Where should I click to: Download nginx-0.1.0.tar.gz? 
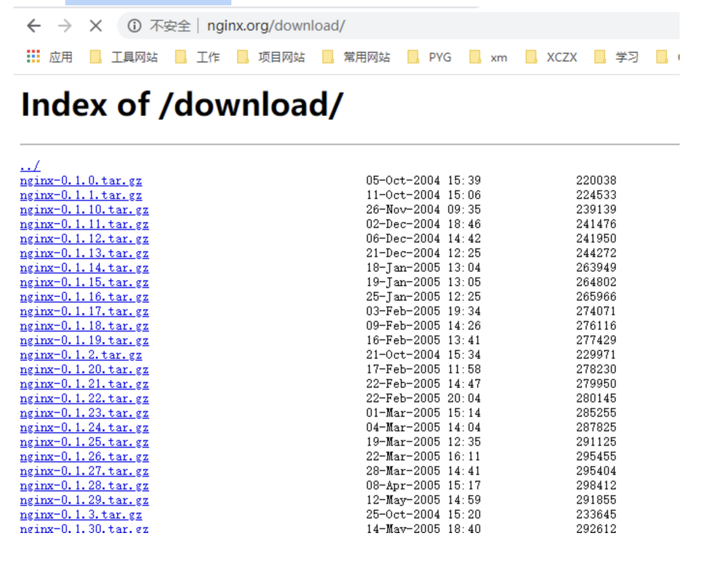(x=81, y=181)
